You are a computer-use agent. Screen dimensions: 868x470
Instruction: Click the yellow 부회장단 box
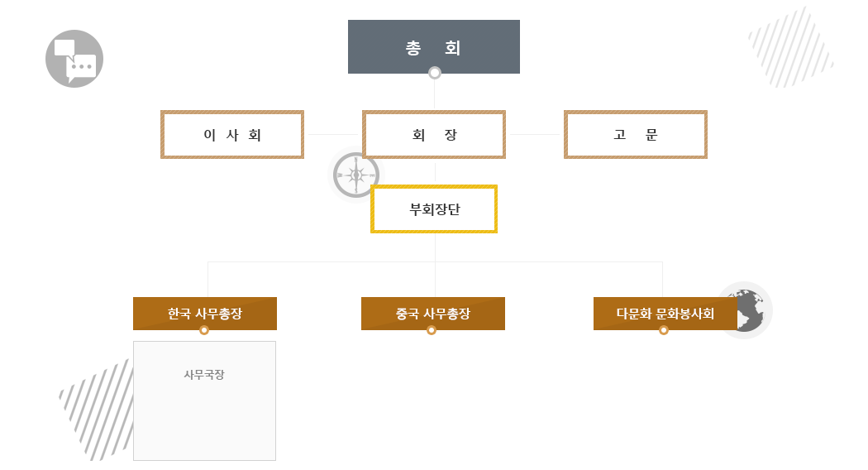pyautogui.click(x=434, y=209)
